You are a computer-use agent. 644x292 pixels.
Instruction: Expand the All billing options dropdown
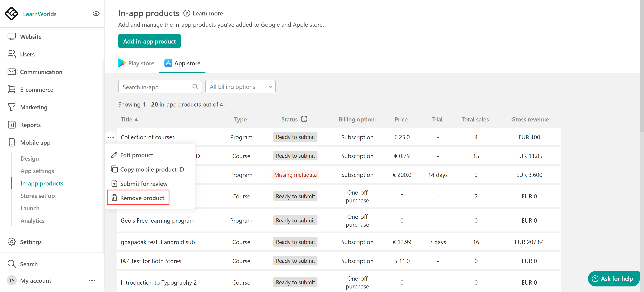tap(240, 87)
